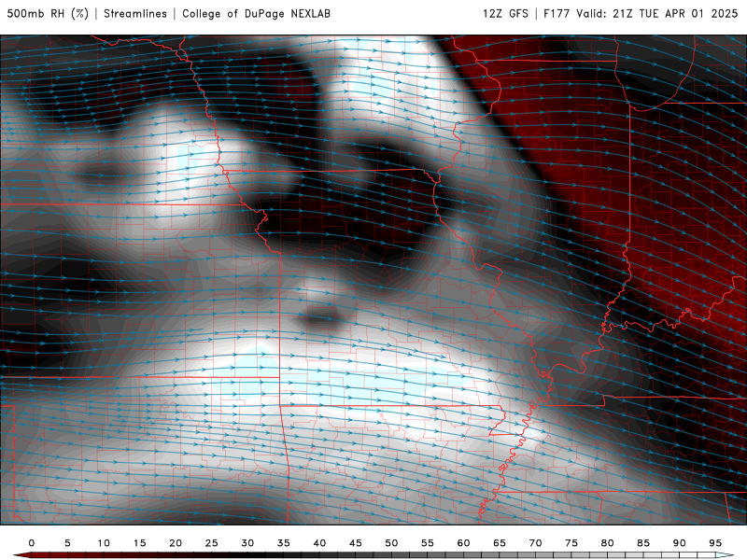Click the "500mb RH (%)" title text
This screenshot has width=747, height=560.
click(x=48, y=14)
